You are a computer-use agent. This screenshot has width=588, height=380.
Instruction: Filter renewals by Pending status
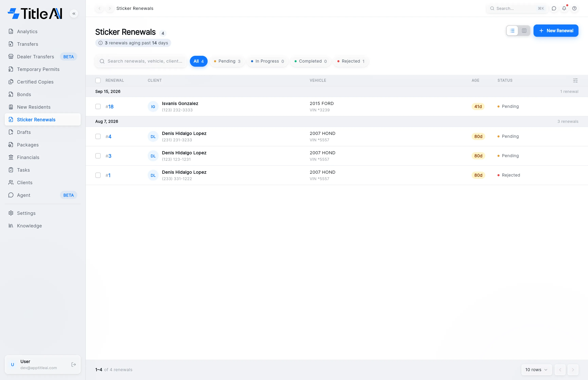pyautogui.click(x=227, y=61)
